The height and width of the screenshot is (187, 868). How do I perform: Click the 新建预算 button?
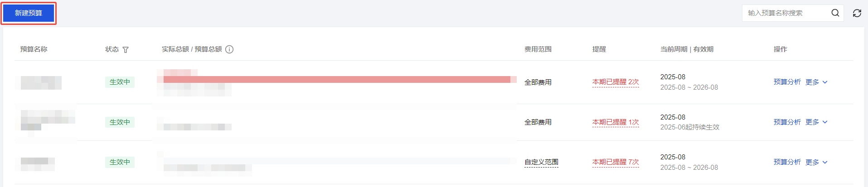[29, 13]
